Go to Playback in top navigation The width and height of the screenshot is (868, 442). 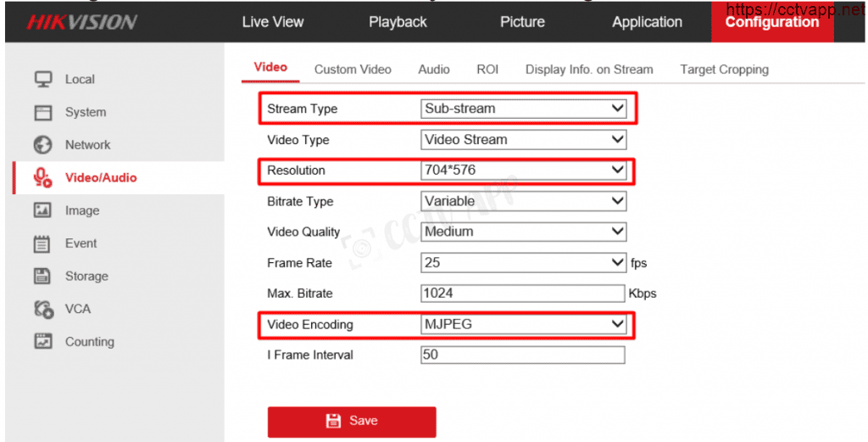[398, 22]
